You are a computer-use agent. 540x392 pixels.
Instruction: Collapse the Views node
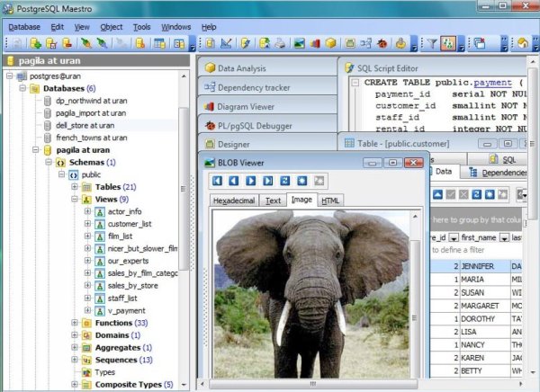coord(75,199)
